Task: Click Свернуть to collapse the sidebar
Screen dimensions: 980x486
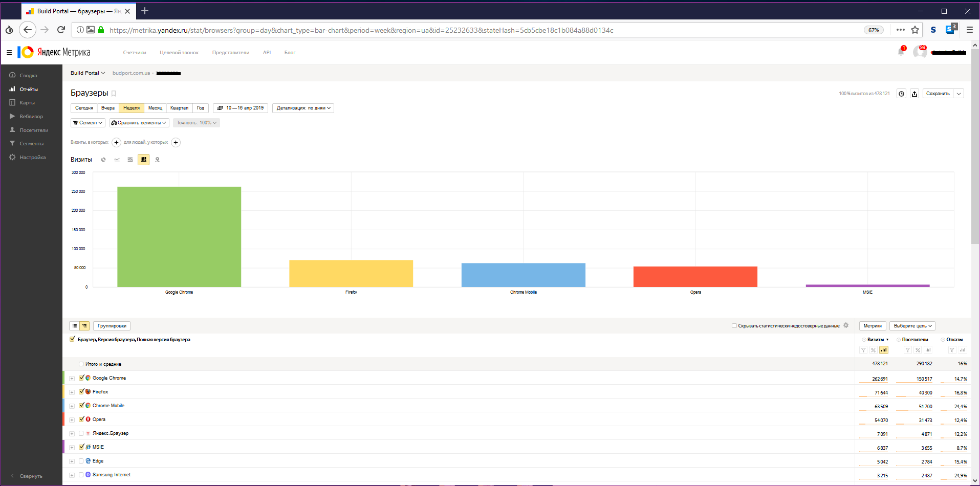Action: coord(31,476)
